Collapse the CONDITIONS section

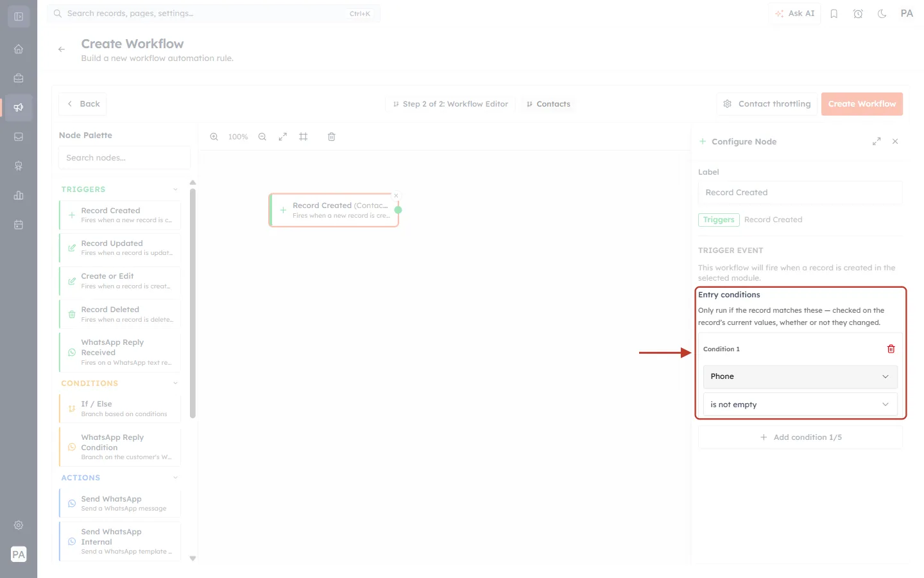click(175, 383)
